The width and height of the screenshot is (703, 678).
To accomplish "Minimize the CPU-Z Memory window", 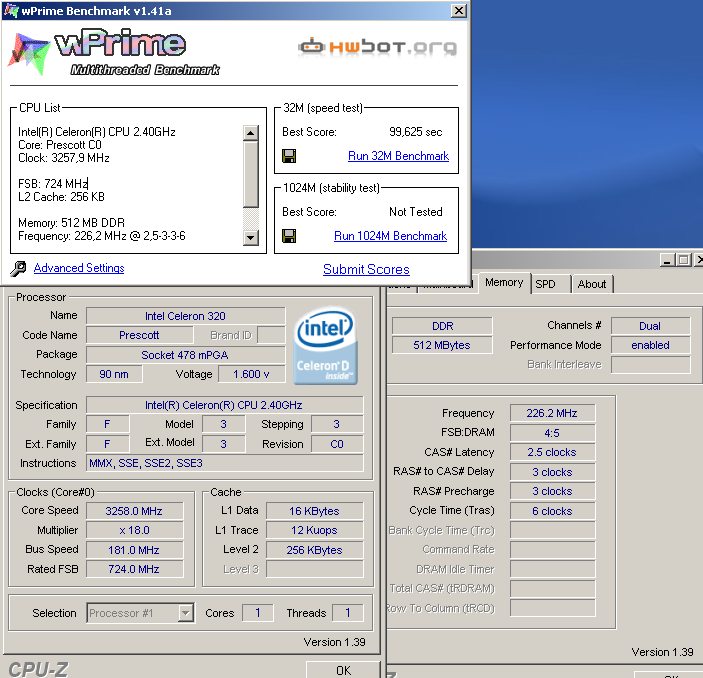I will [667, 260].
